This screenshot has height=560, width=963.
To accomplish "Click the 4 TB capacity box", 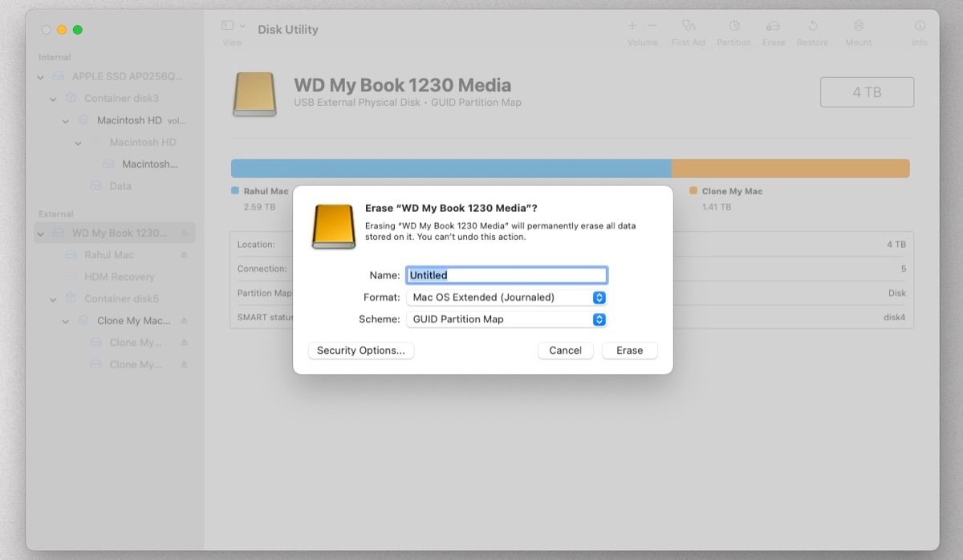I will [867, 92].
